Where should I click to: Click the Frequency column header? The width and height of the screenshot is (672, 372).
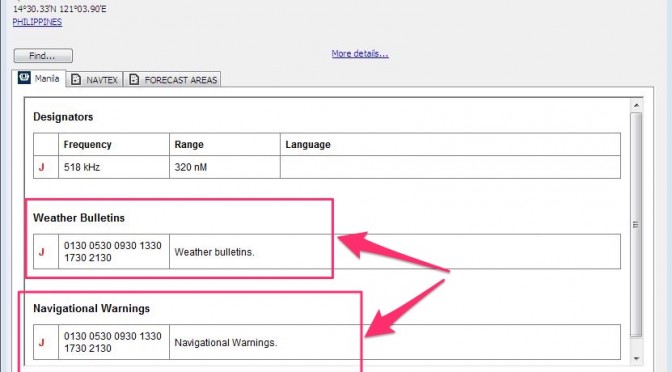(x=114, y=144)
